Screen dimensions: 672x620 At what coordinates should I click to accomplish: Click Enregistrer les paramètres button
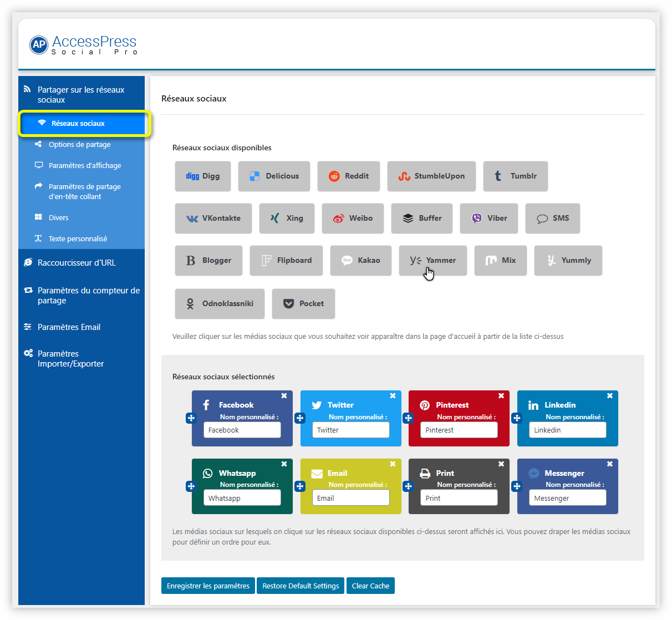pos(208,586)
